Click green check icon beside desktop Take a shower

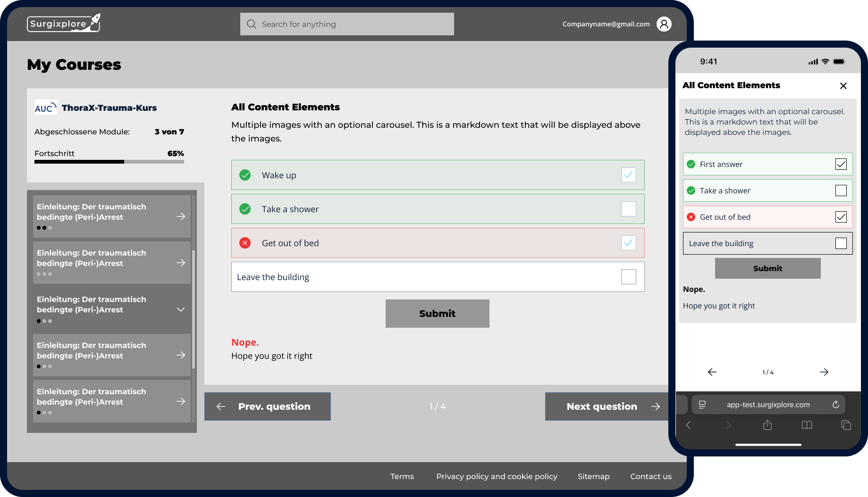245,209
